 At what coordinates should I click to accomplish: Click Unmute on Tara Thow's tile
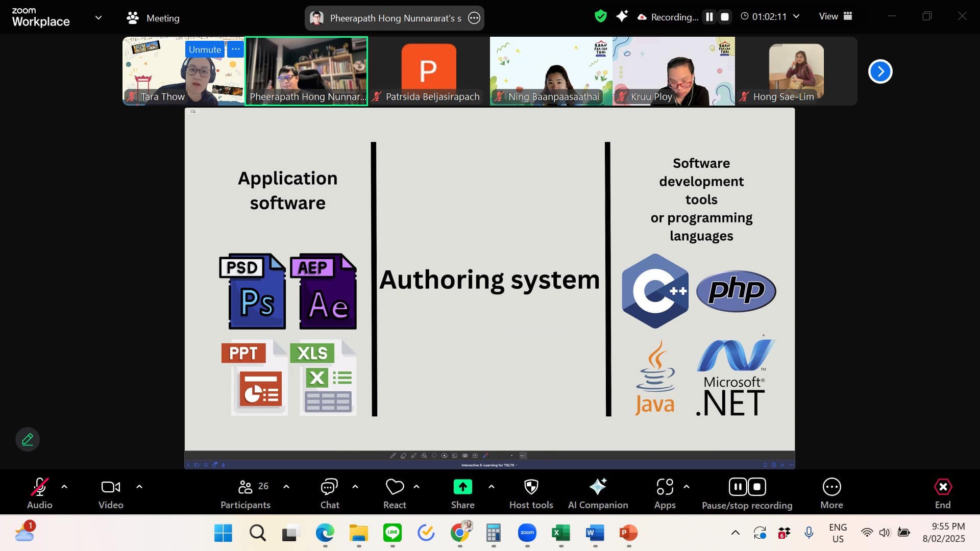pos(205,49)
